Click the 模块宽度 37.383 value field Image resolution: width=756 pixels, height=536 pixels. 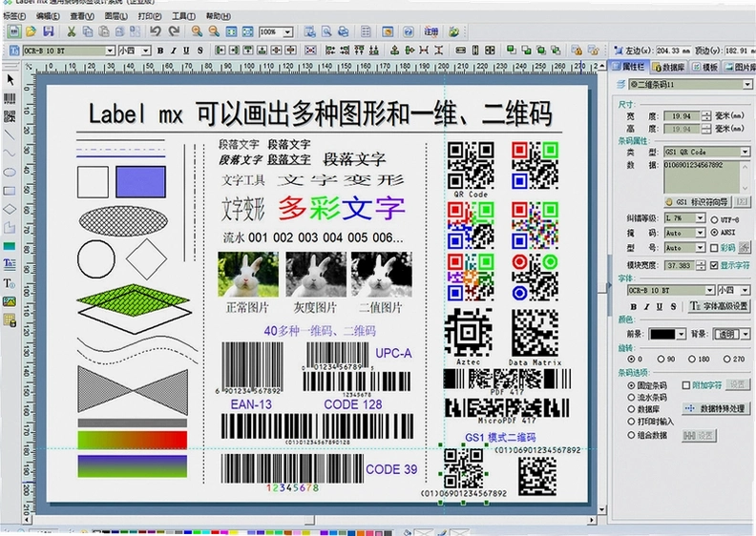[680, 265]
